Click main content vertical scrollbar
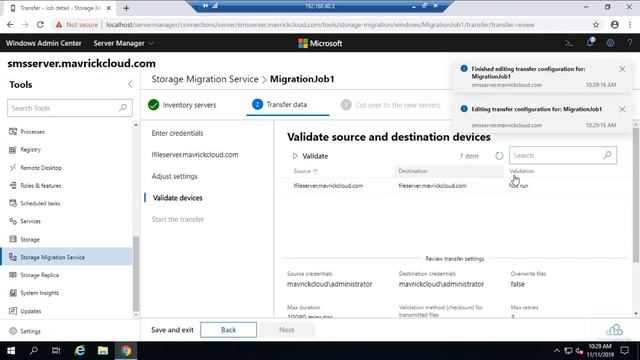The width and height of the screenshot is (640, 360). point(636,196)
